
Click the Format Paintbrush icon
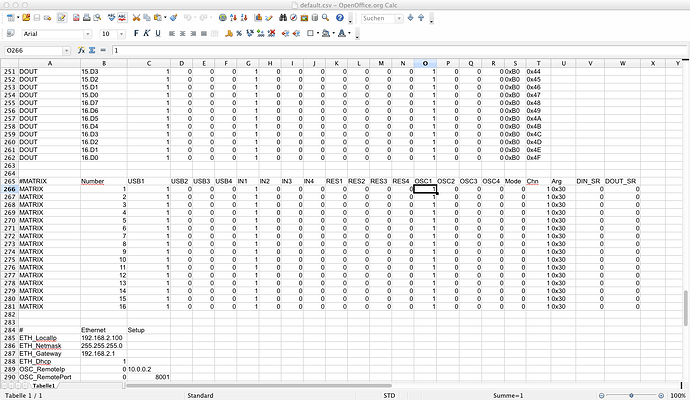click(174, 18)
